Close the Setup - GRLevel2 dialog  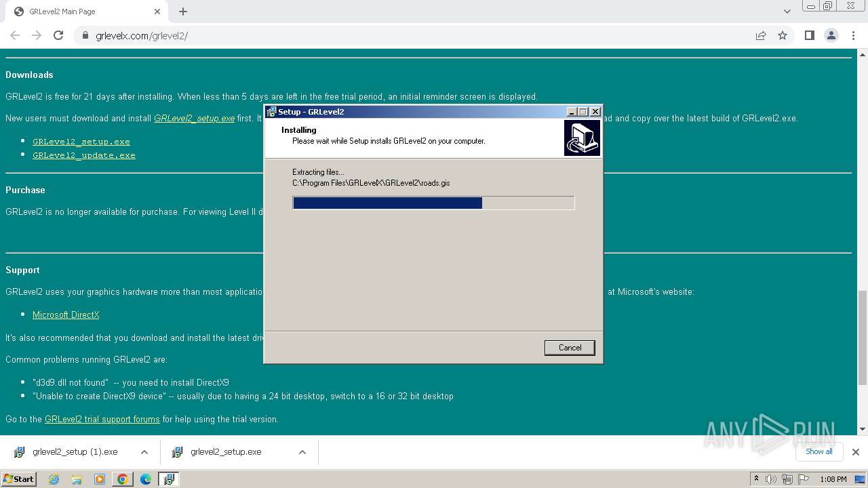595,112
